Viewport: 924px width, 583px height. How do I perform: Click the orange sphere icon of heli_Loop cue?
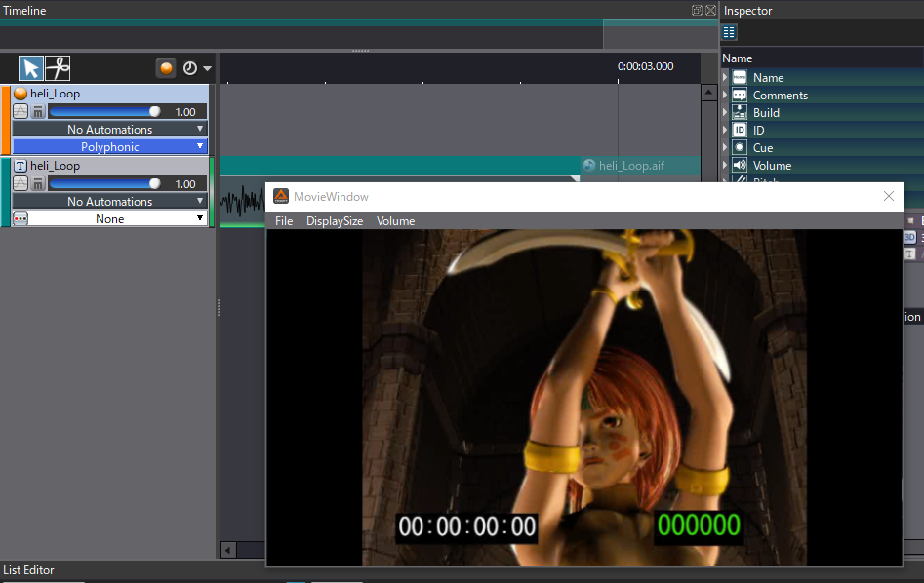pos(20,93)
